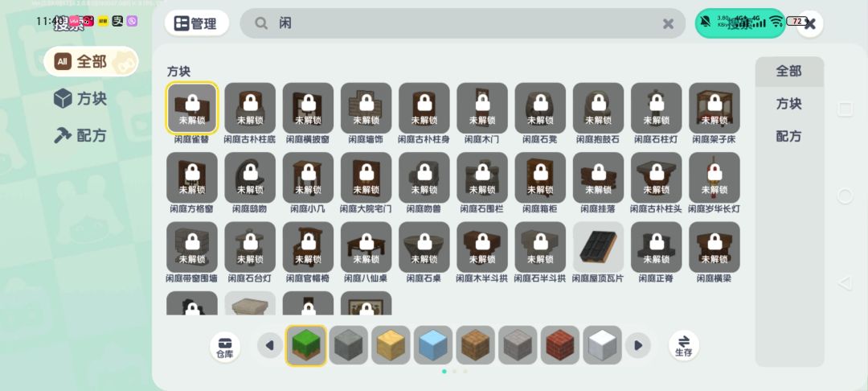
Task: Select the light blue ice block slot
Action: click(x=433, y=346)
